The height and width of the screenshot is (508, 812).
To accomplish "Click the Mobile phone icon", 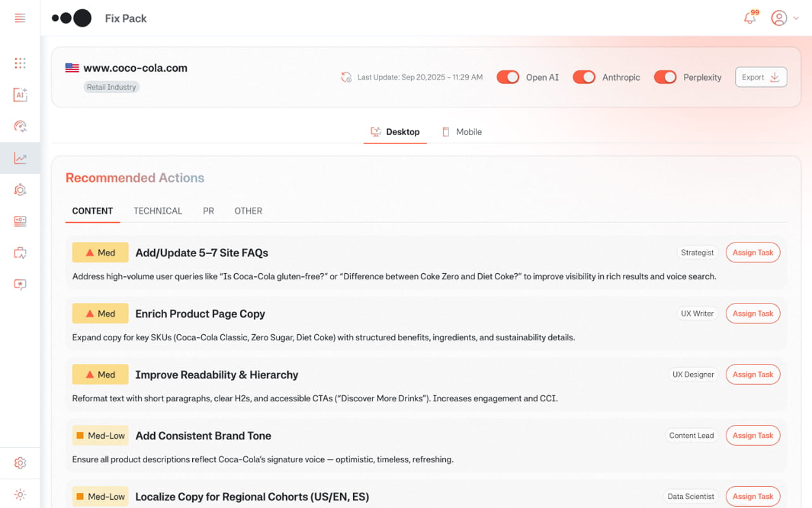I will coord(446,132).
